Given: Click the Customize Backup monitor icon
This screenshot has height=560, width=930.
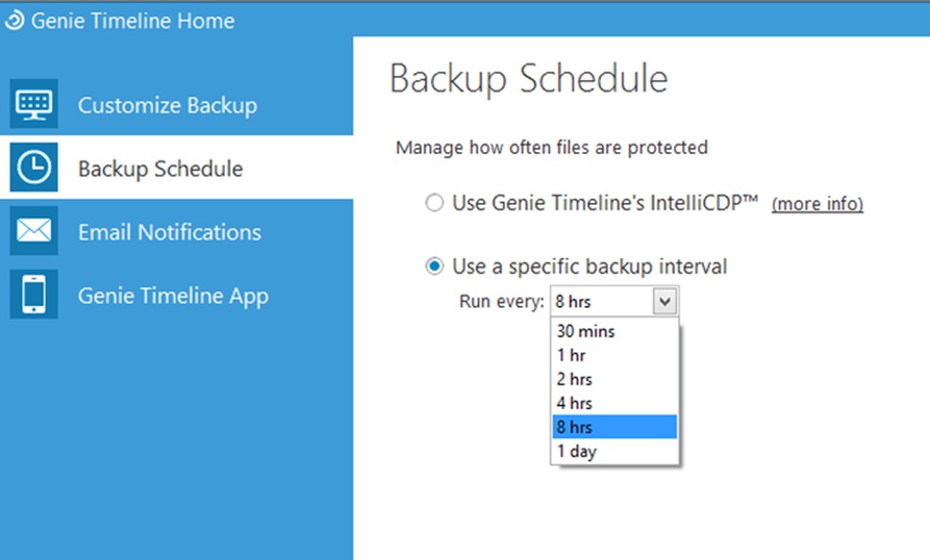Looking at the screenshot, I should [x=34, y=105].
